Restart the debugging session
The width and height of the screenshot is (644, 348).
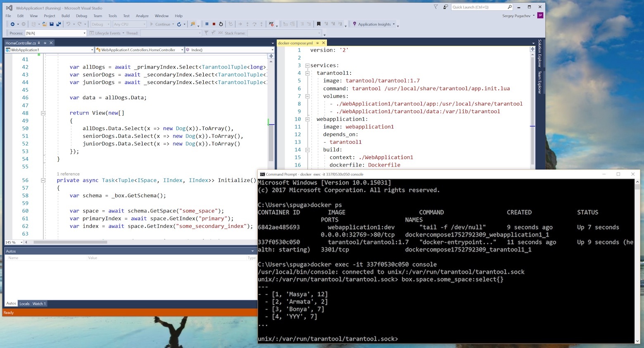(221, 24)
